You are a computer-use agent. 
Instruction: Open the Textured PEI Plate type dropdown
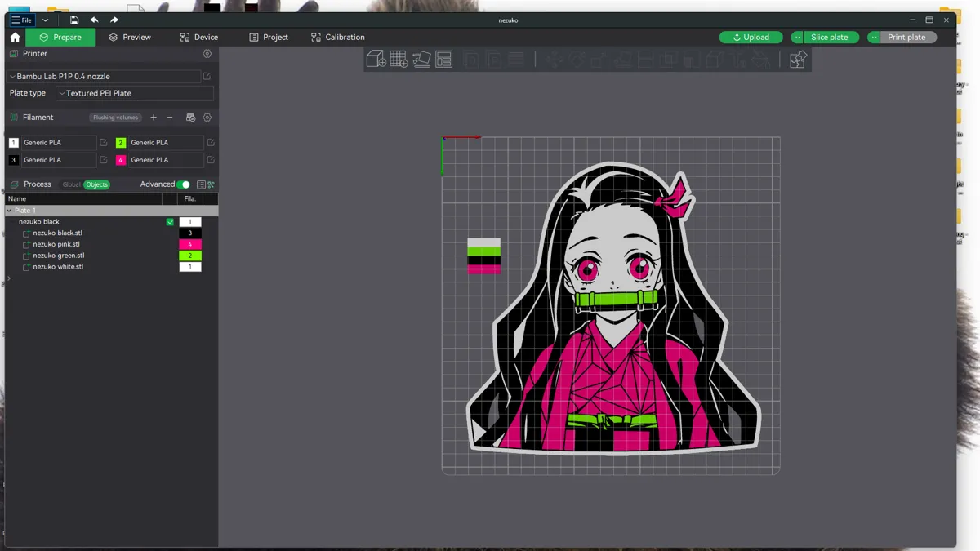click(135, 93)
